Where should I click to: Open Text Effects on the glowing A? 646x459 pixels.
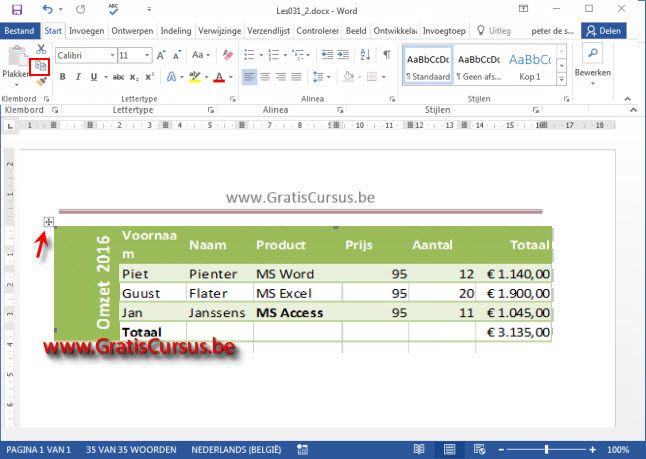(x=171, y=77)
